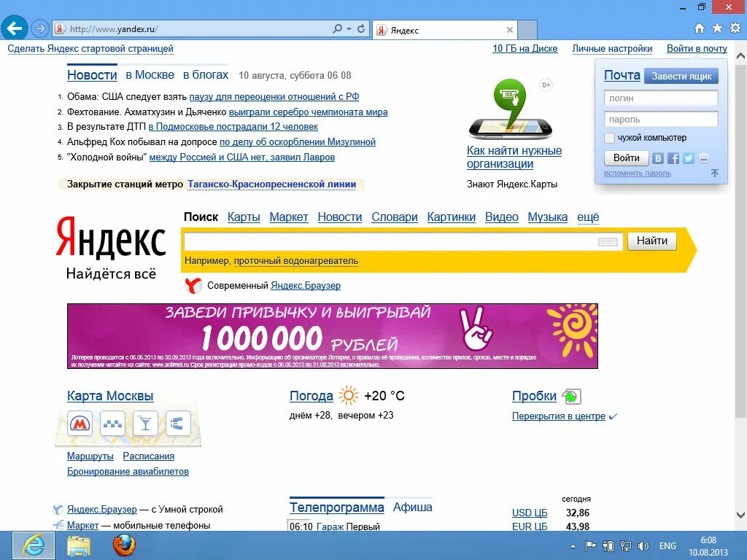Click the search magnifier in address bar

pos(337,29)
